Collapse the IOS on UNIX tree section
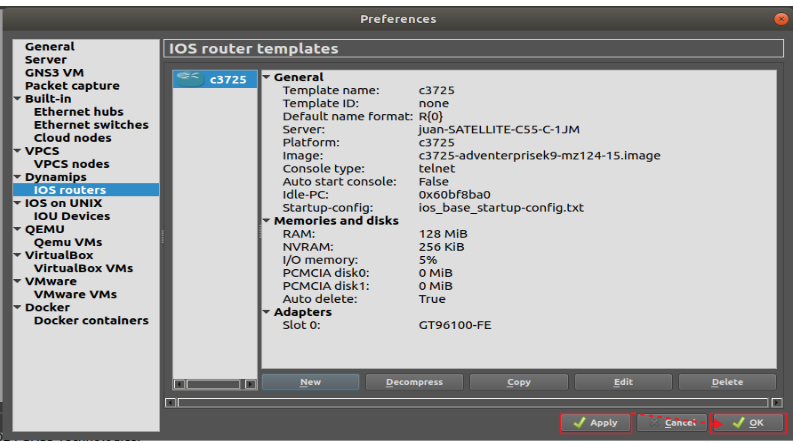The width and height of the screenshot is (793, 443). (18, 203)
